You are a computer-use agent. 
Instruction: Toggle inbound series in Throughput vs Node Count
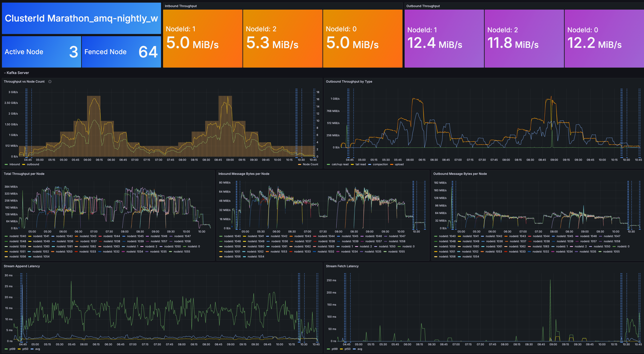[14, 164]
